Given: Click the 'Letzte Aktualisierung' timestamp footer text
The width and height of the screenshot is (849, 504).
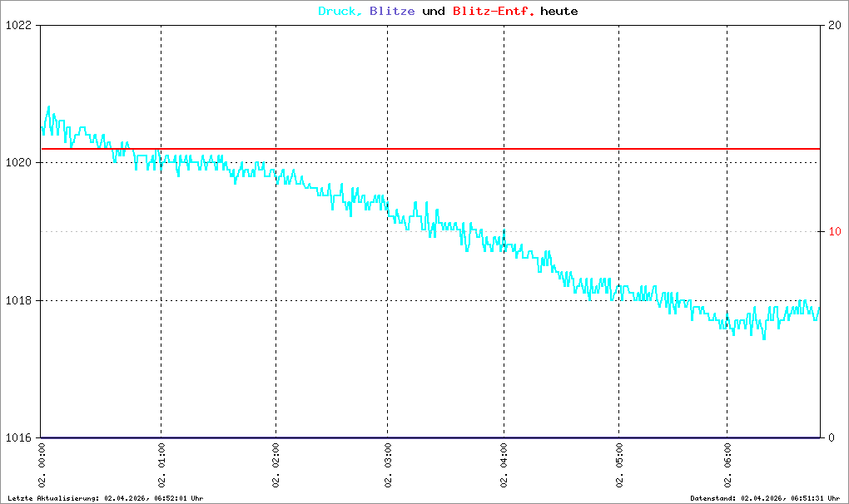Looking at the screenshot, I should coord(105,498).
